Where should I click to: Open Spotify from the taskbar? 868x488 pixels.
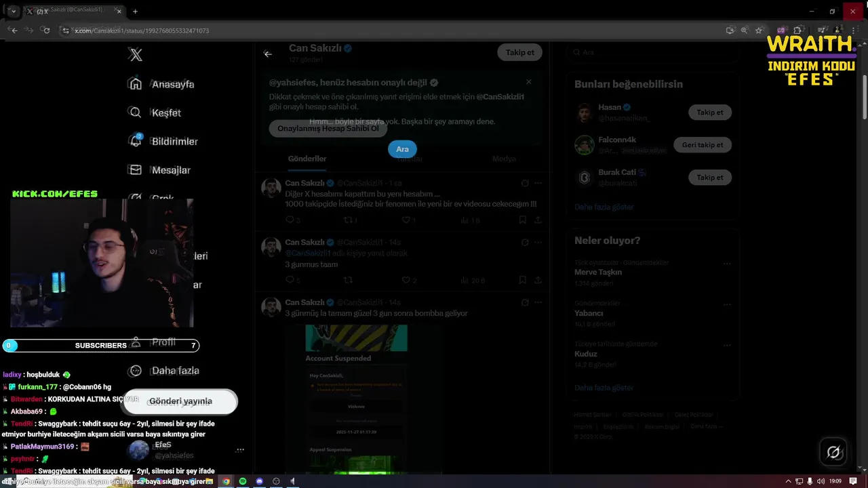(243, 481)
